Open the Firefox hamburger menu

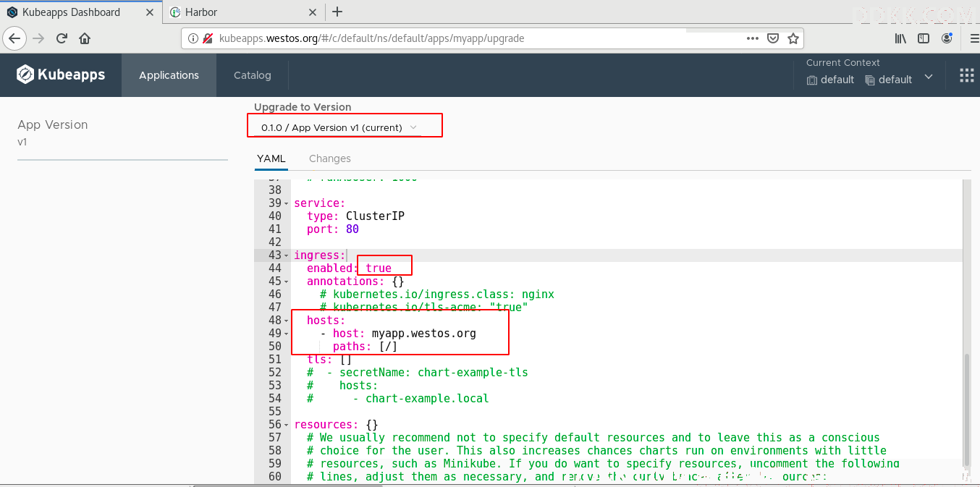(973, 38)
